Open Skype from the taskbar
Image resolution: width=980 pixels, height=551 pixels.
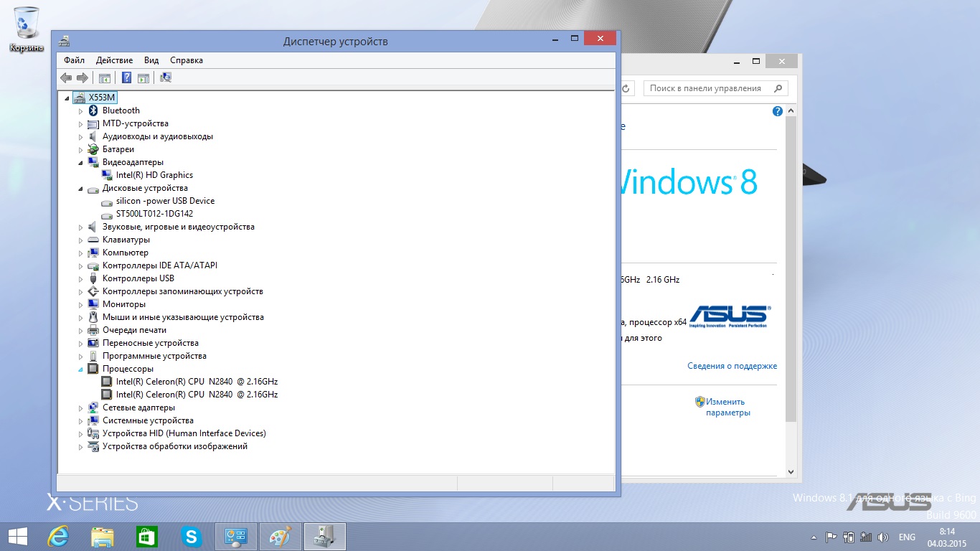(192, 537)
